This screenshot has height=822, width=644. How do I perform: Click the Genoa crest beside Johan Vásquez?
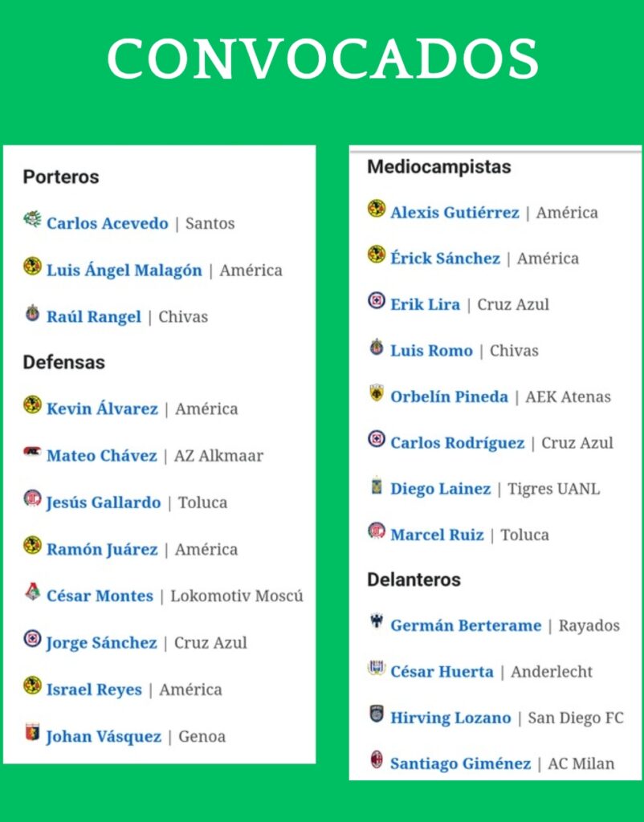(32, 732)
